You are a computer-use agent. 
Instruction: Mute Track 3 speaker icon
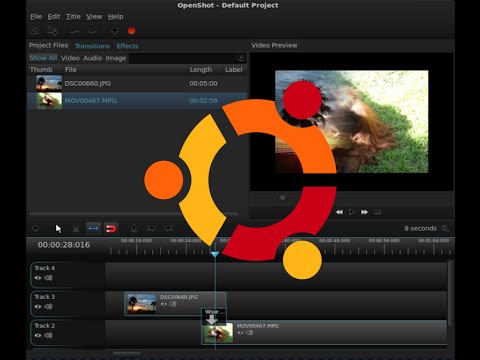[48, 307]
